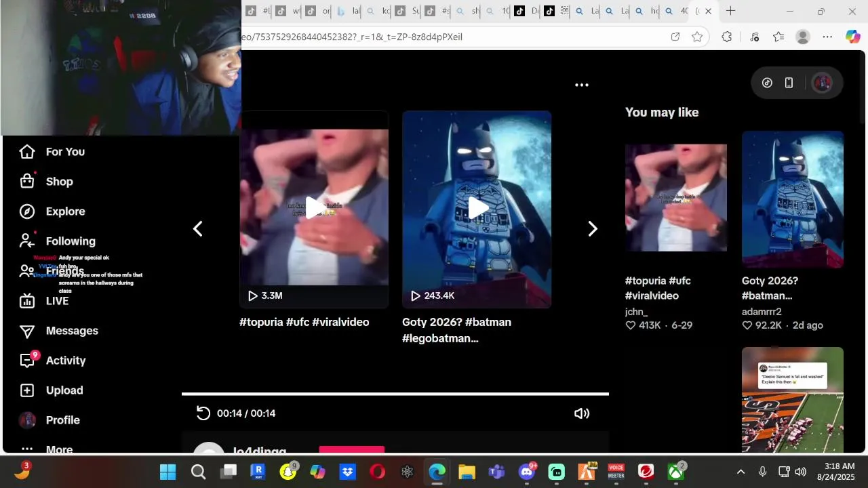Open the Edge profile icon
Image resolution: width=868 pixels, height=488 pixels.
(803, 37)
